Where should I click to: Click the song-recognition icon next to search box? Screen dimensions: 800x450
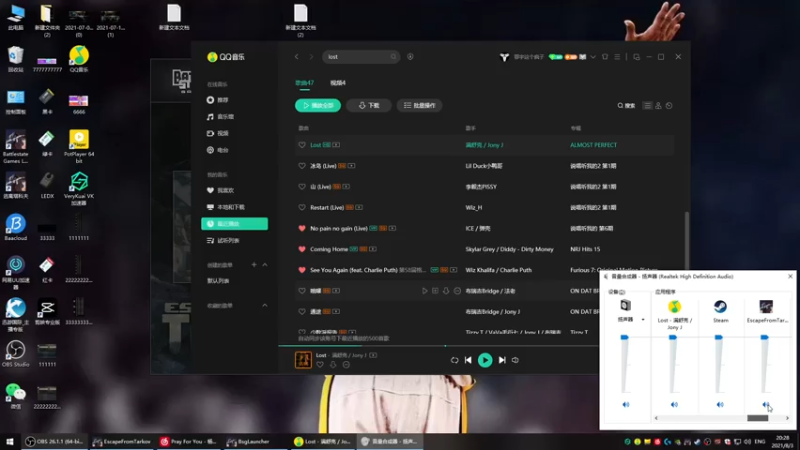pyautogui.click(x=410, y=57)
